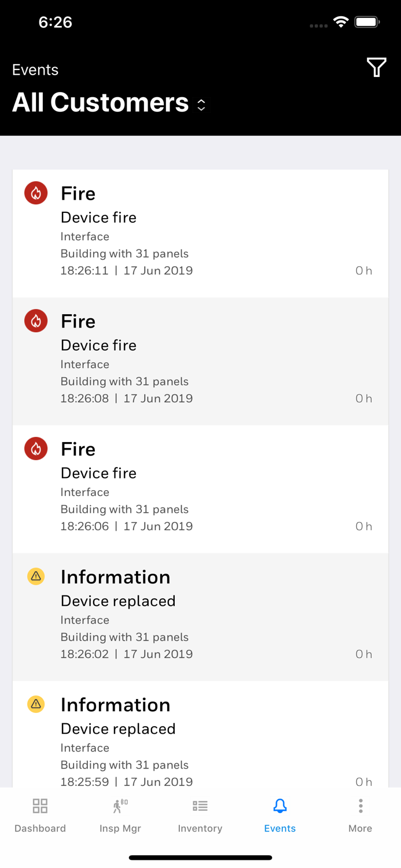Tap the home indicator bar at bottom
The image size is (401, 868).
tap(200, 857)
